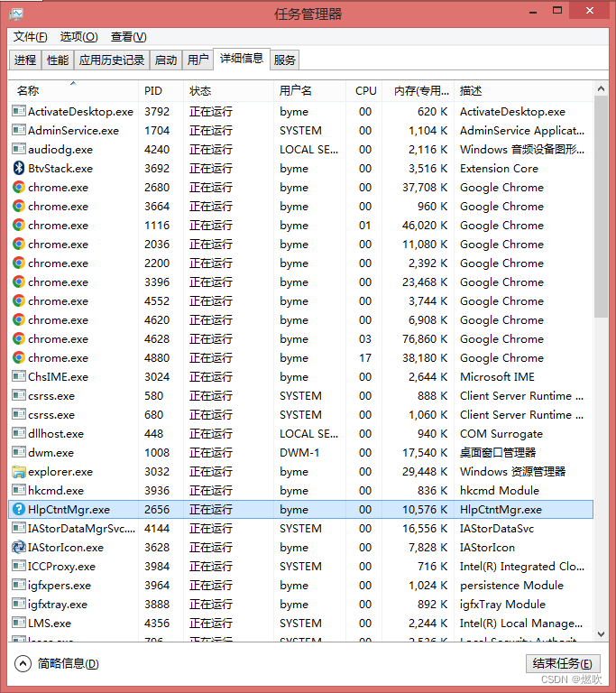
Task: Open the 文件(F) menu
Action: point(30,37)
